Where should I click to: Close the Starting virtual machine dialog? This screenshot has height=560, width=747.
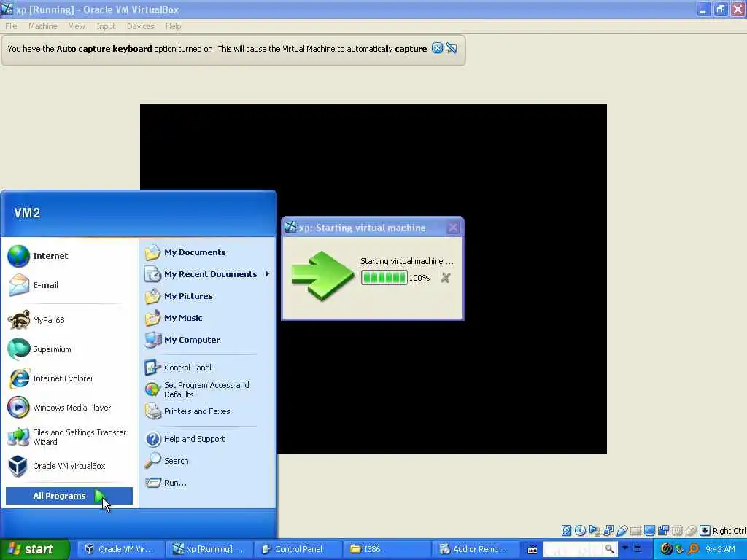click(x=452, y=228)
